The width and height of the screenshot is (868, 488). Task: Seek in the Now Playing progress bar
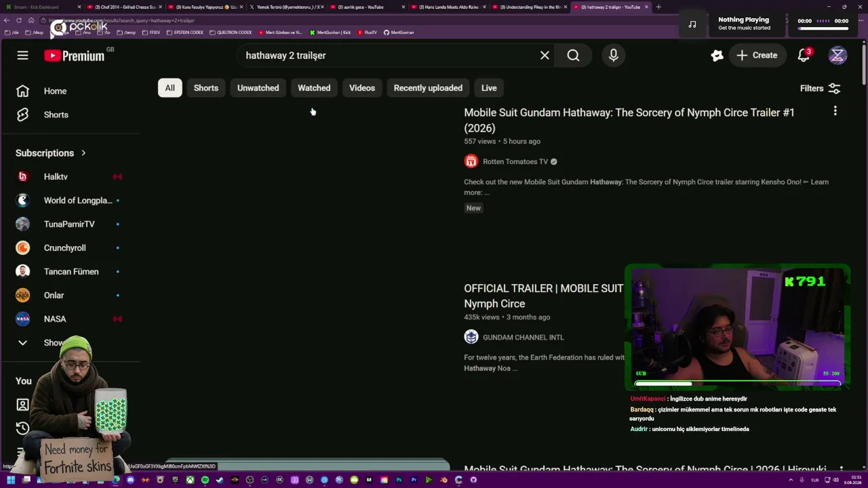click(x=823, y=28)
